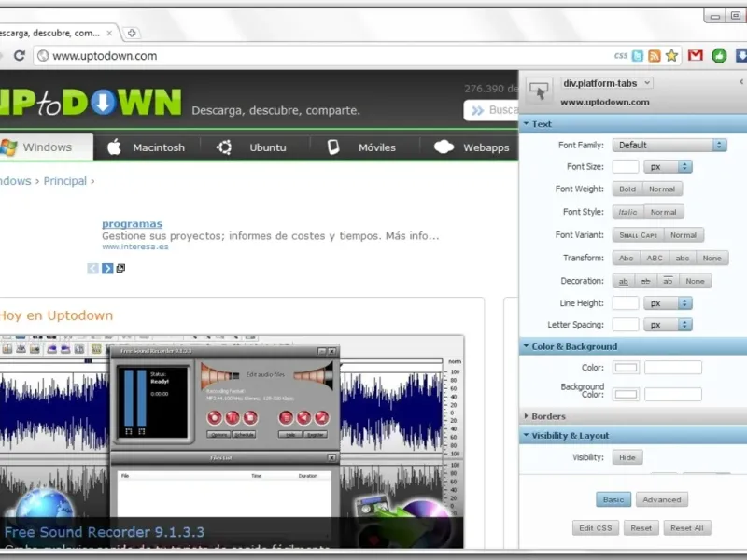Set Font Variant to Normal

click(x=684, y=235)
